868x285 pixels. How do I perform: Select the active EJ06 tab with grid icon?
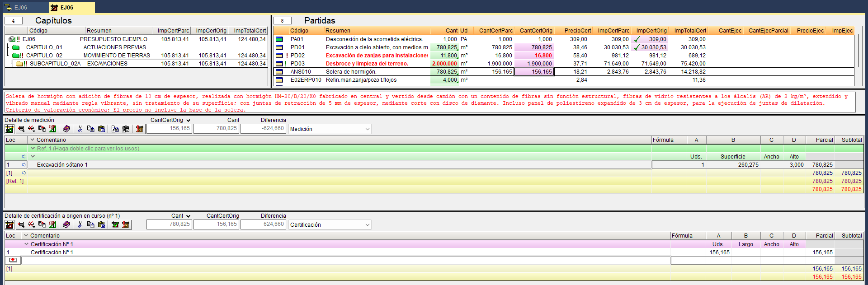(72, 8)
